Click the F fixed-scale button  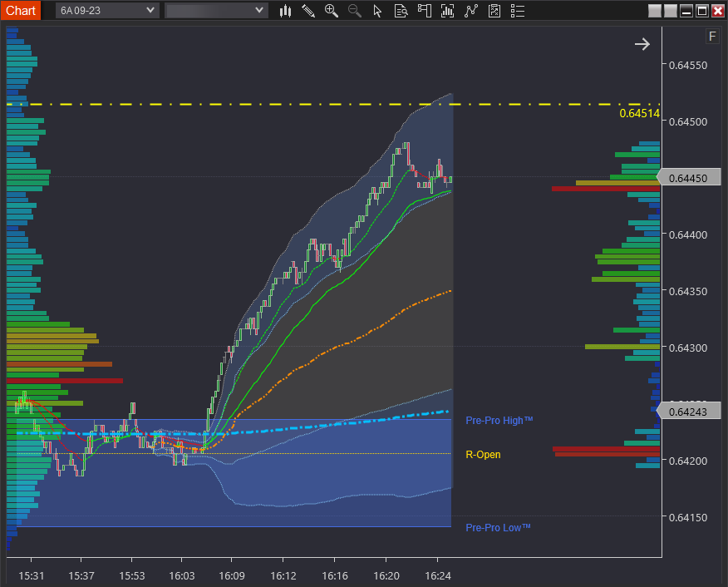[713, 37]
